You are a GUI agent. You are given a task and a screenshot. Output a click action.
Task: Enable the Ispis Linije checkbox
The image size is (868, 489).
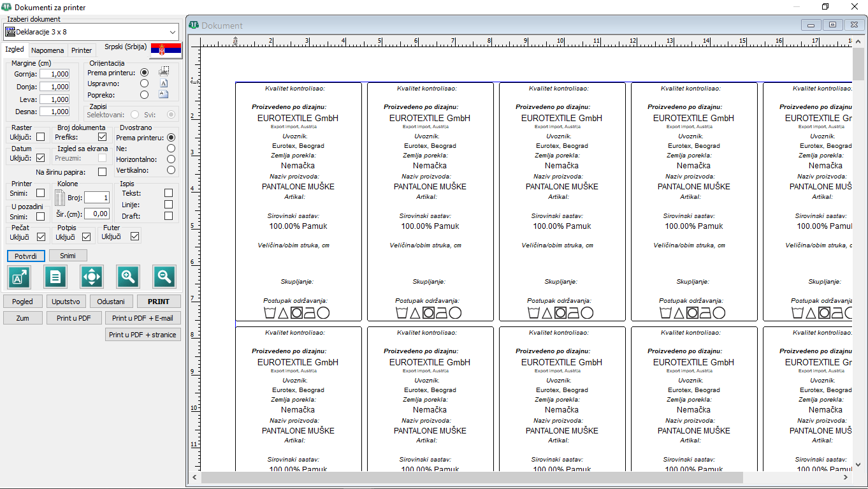click(x=168, y=205)
